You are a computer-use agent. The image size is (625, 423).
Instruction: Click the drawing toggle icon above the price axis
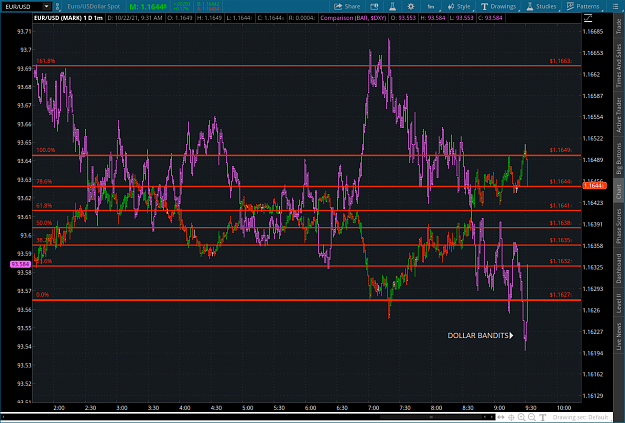tap(588, 18)
